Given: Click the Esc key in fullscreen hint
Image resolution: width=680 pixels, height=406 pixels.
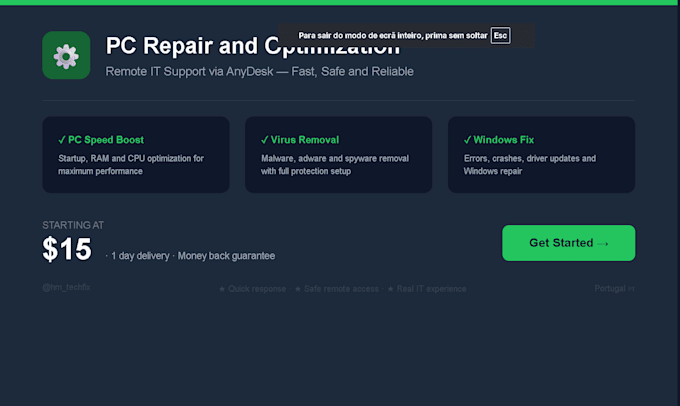Looking at the screenshot, I should [x=500, y=36].
